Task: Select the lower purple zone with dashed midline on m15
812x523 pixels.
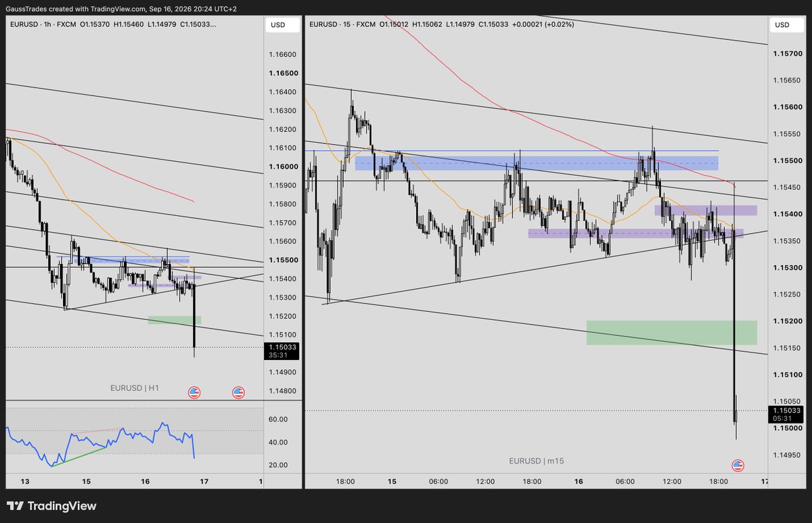Action: pos(635,233)
